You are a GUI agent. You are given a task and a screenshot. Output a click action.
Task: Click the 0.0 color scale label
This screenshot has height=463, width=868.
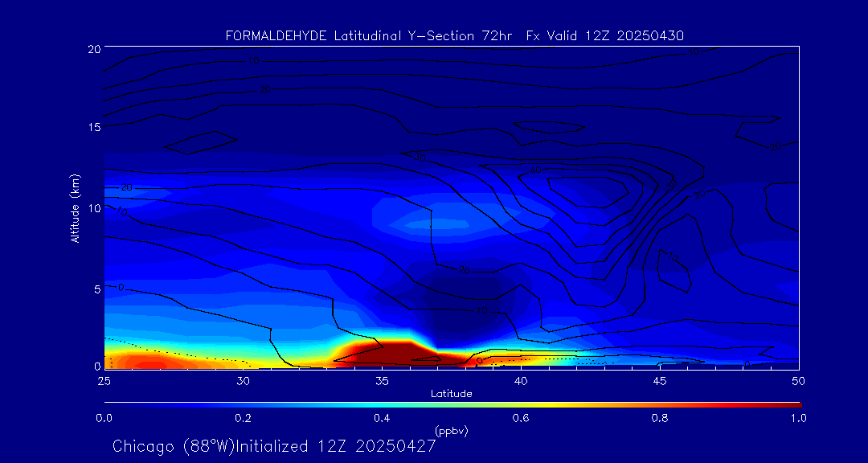[104, 418]
